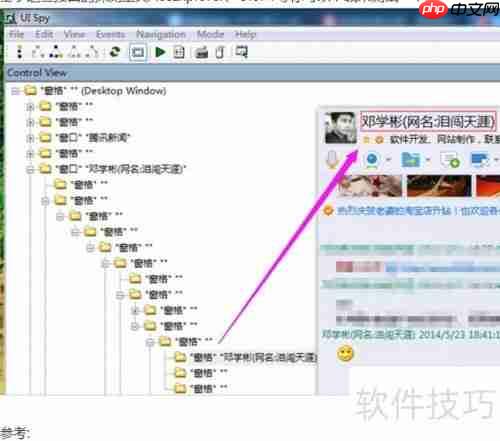Image resolution: width=500 pixels, height=441 pixels.
Task: Click contact avatar photo in the chat window
Action: 341,128
